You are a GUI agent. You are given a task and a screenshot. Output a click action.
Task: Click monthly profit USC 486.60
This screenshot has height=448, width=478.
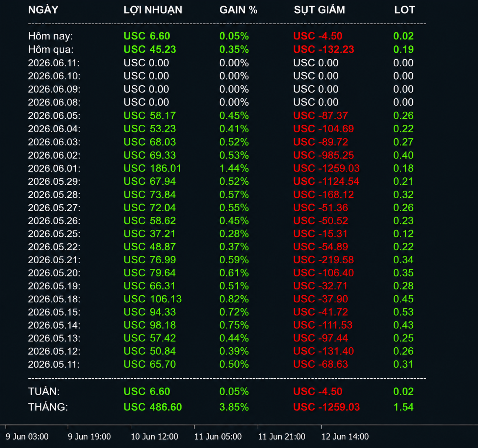pos(153,407)
